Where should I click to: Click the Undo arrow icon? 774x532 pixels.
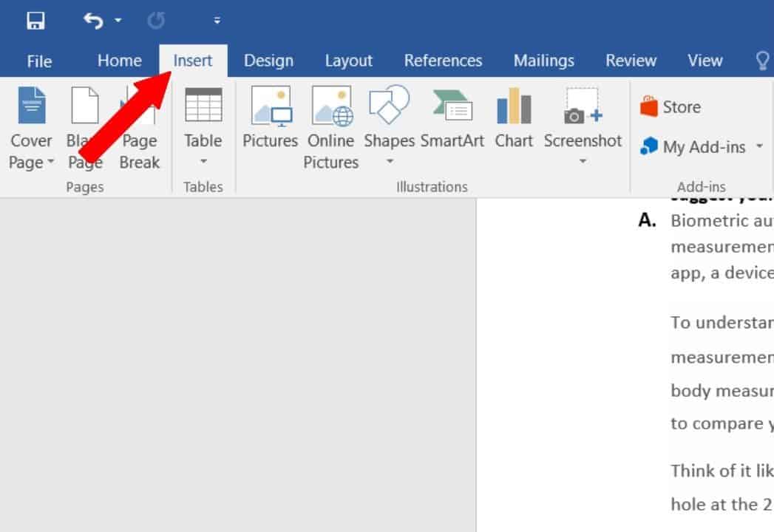click(93, 21)
